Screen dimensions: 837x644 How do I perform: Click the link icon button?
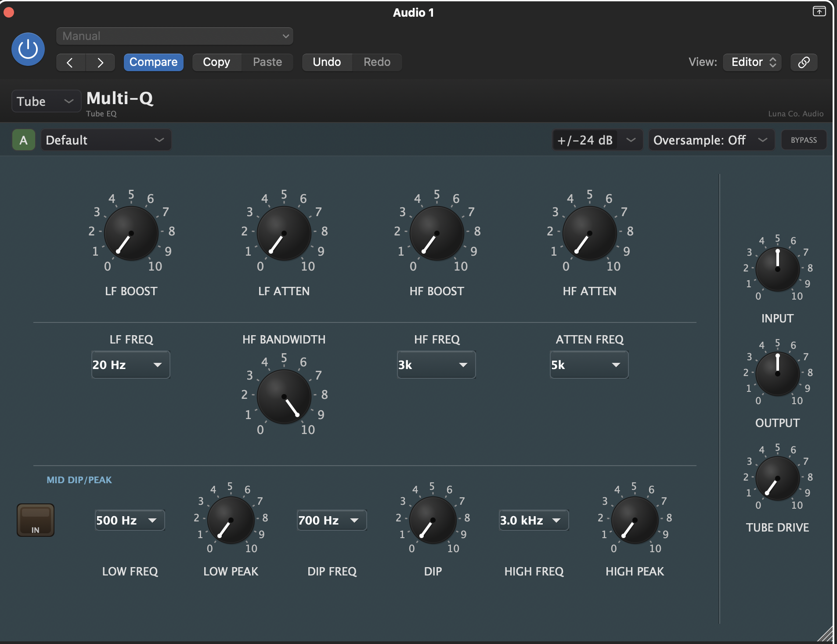[x=804, y=62]
